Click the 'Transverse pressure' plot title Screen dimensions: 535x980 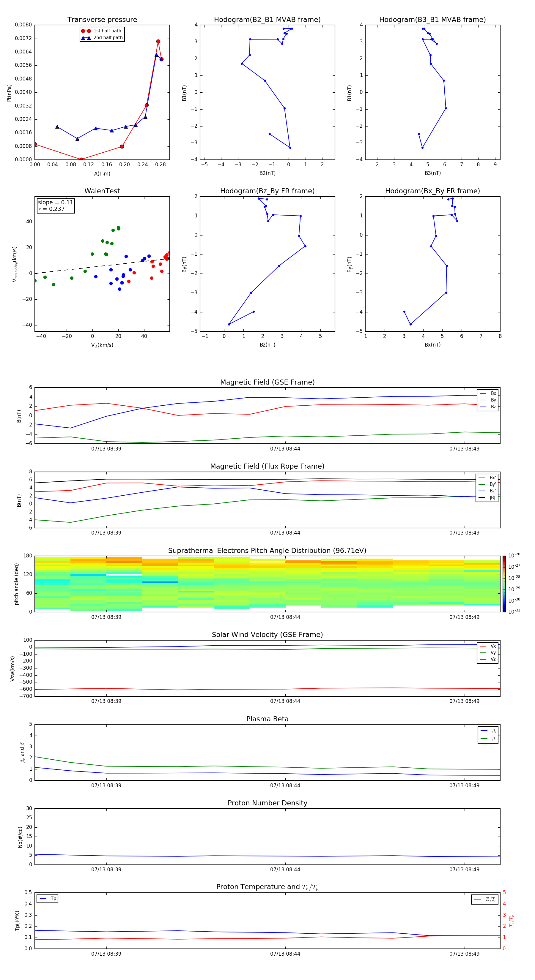(102, 20)
